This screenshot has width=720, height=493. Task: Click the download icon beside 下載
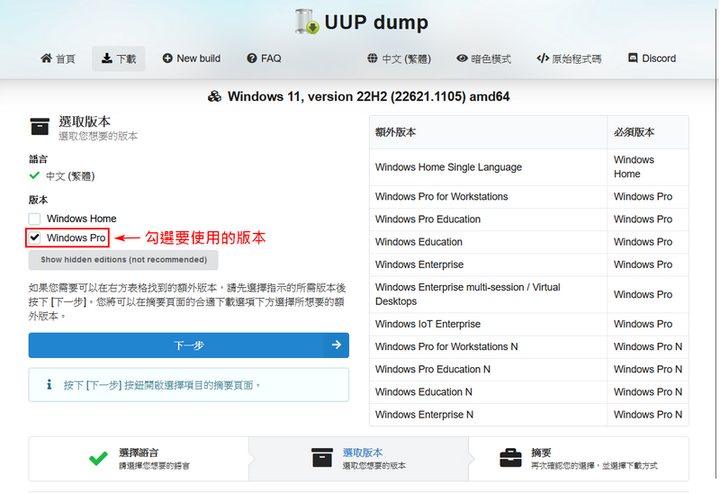[107, 58]
